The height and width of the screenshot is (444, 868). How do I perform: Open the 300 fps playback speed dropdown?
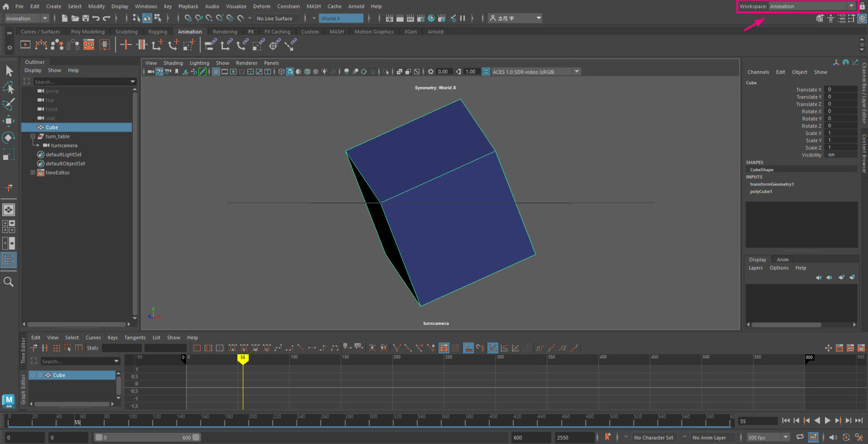766,437
